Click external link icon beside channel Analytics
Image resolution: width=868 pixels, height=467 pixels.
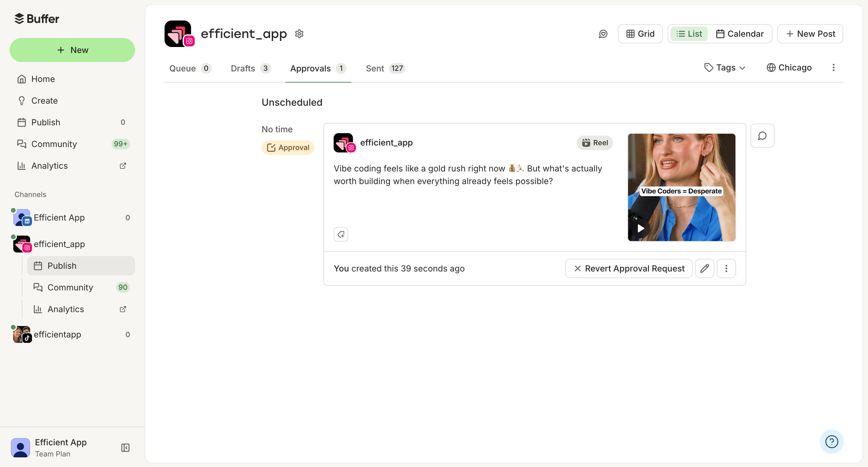tap(123, 309)
